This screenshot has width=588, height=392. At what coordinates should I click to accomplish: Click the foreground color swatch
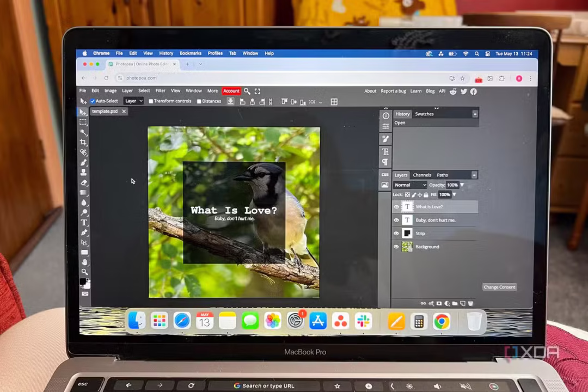coord(83,281)
